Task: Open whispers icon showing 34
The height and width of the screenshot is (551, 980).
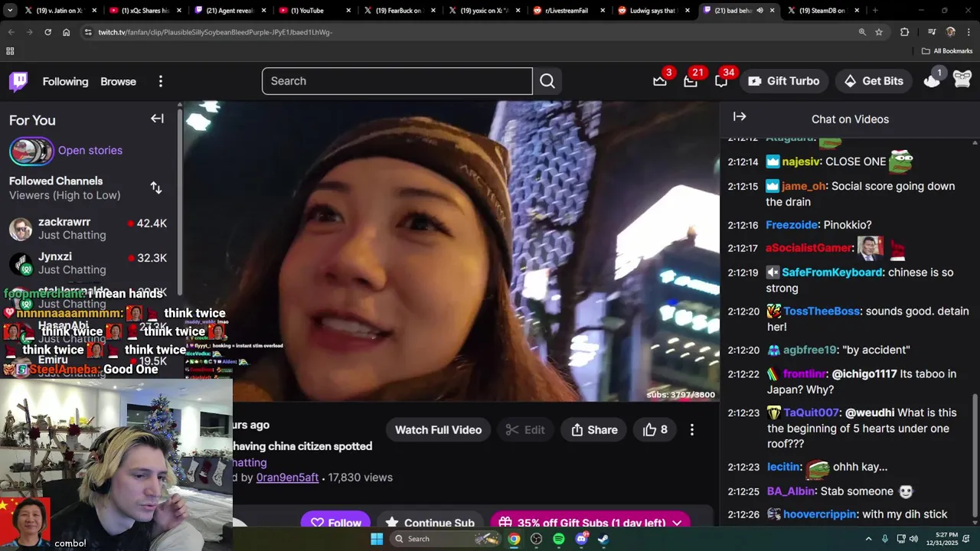Action: [721, 81]
